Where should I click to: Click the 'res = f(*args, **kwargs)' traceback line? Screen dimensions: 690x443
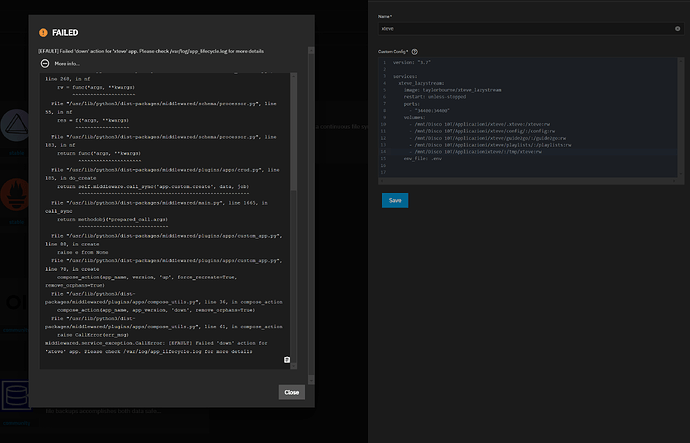(x=93, y=120)
